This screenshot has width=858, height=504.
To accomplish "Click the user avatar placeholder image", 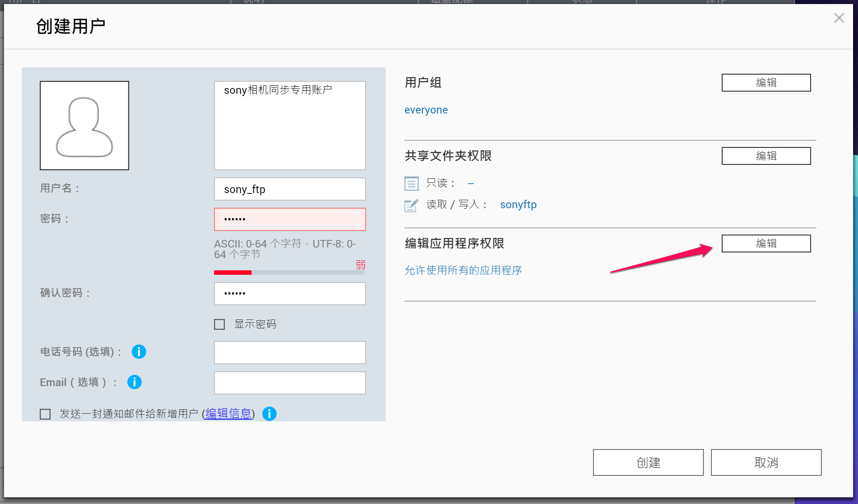I will click(84, 126).
